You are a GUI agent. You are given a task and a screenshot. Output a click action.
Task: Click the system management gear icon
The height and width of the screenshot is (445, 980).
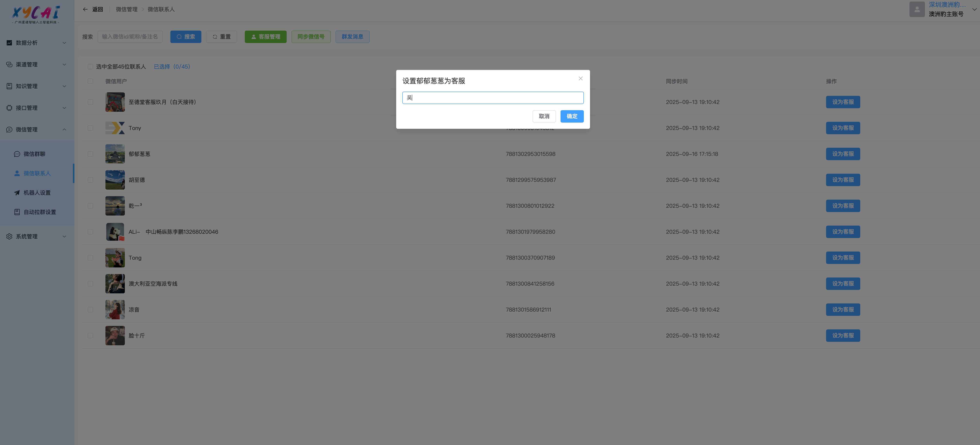(9, 236)
